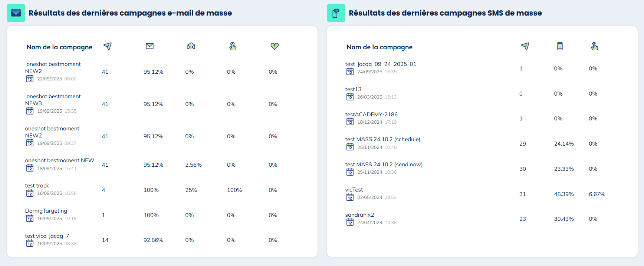Click the delivered envelope column icon
The image size is (644, 266).
[x=149, y=46]
